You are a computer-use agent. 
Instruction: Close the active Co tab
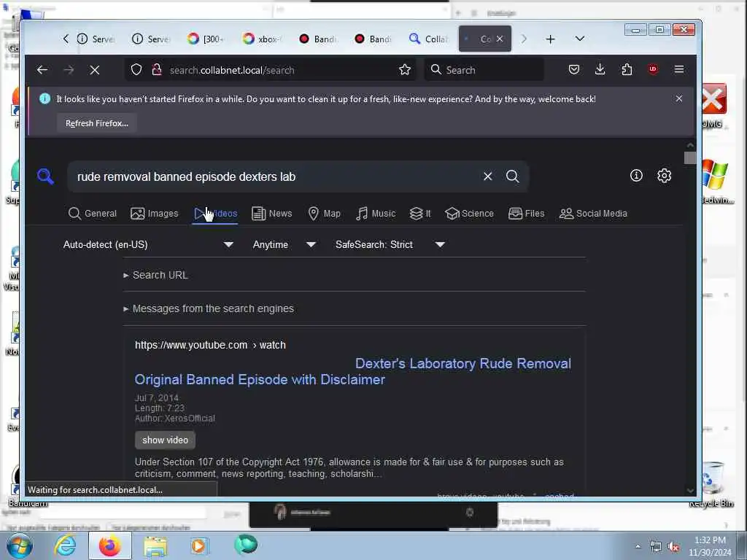point(499,39)
